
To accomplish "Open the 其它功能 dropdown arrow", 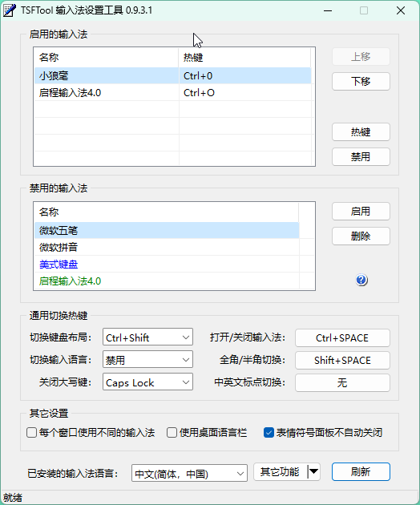I will [x=313, y=472].
